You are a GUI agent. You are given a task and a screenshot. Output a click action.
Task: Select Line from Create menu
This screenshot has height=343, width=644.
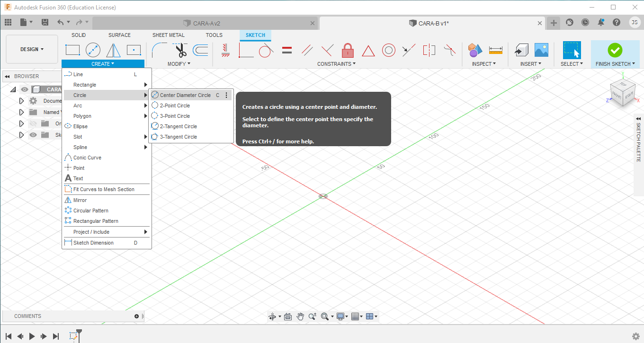tap(107, 74)
